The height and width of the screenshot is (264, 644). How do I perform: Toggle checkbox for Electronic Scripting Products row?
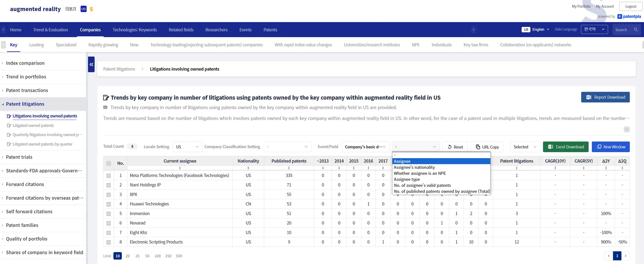108,242
